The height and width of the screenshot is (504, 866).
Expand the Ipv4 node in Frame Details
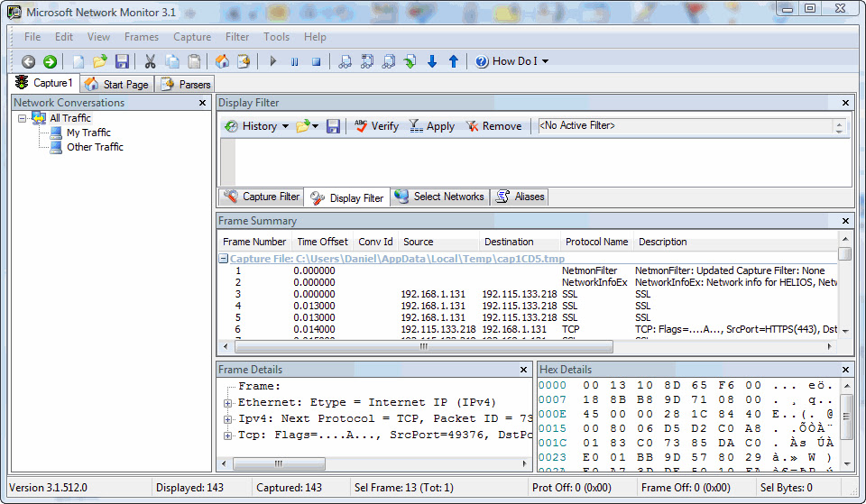(227, 419)
